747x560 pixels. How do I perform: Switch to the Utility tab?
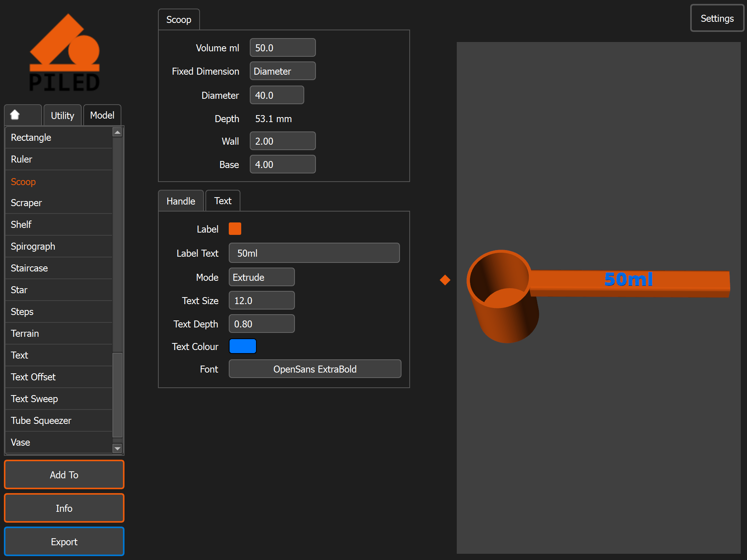pyautogui.click(x=63, y=115)
